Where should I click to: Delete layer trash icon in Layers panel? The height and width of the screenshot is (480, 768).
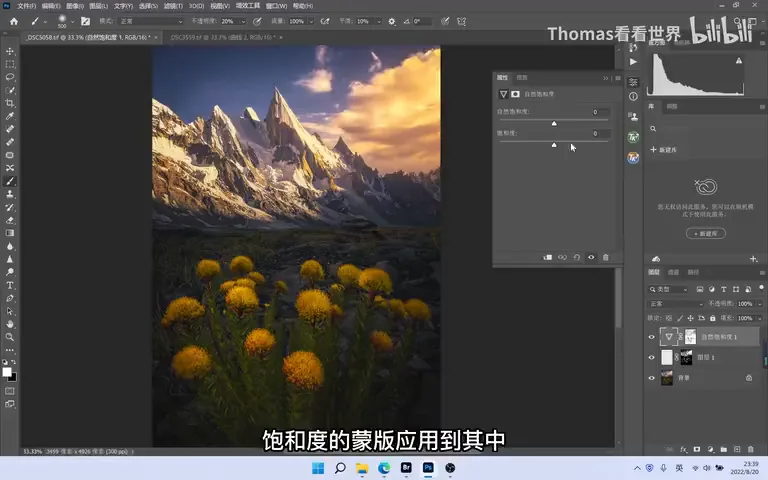[750, 449]
